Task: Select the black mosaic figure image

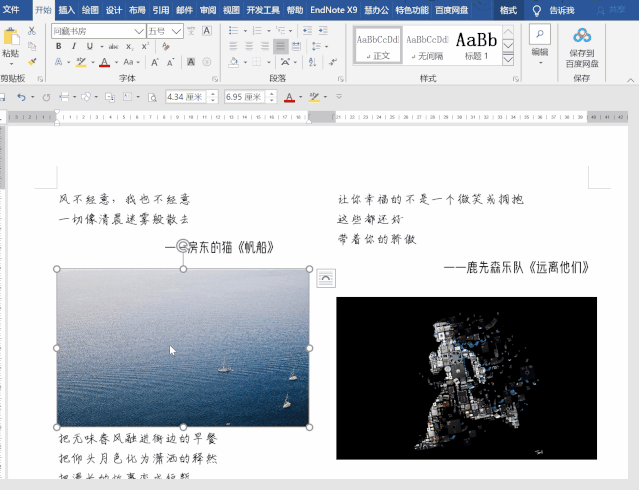Action: pos(466,377)
